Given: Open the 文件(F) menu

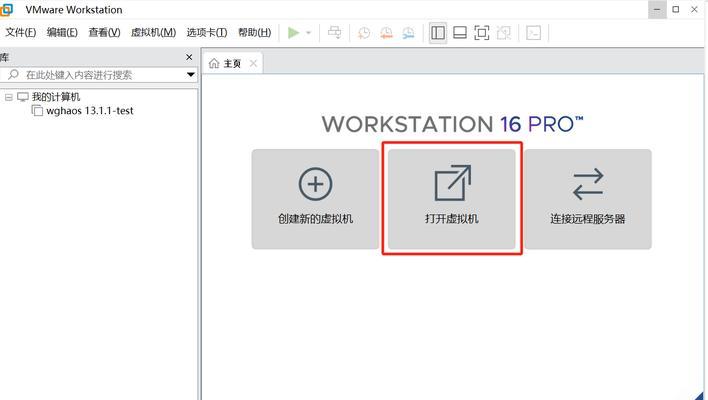Looking at the screenshot, I should tap(21, 33).
